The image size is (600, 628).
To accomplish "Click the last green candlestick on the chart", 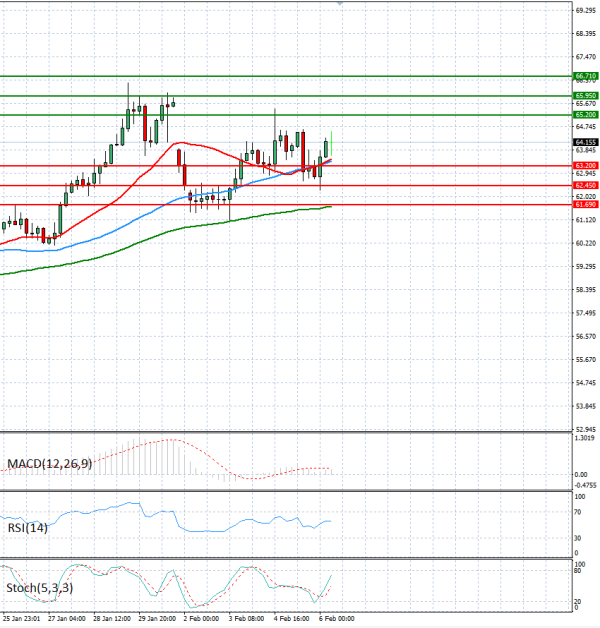I will coord(327,148).
